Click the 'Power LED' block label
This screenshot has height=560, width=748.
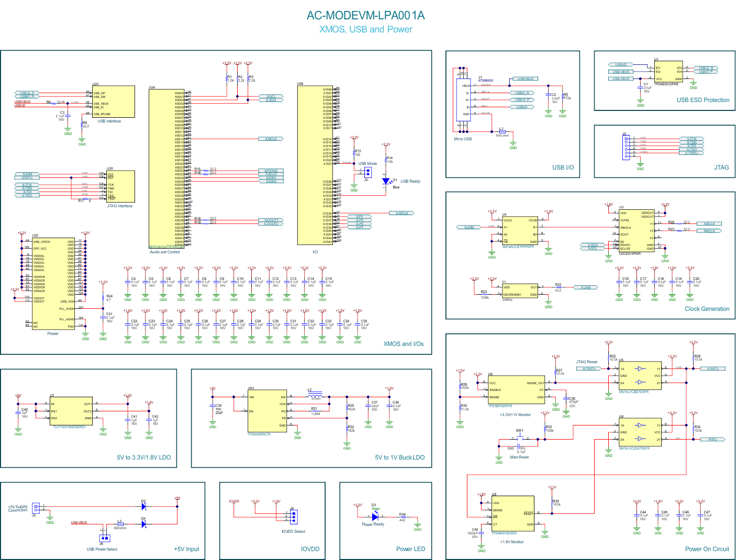click(x=410, y=549)
